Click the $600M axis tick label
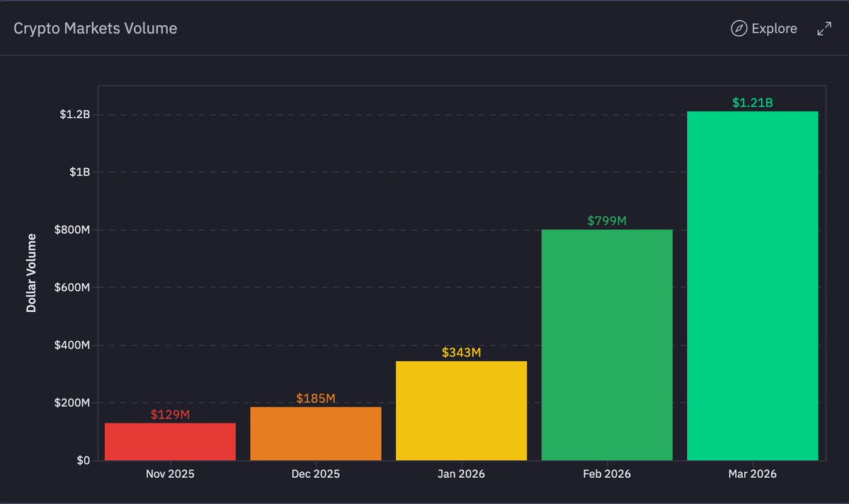This screenshot has height=504, width=849. tap(72, 287)
